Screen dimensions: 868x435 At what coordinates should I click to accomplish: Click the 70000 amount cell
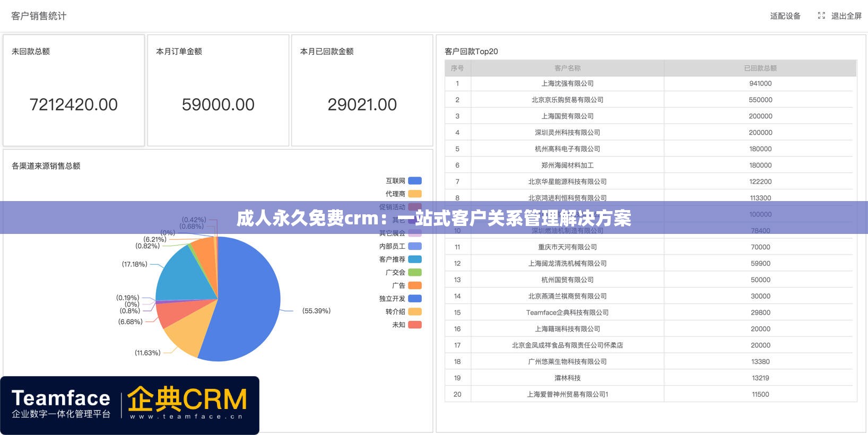(760, 247)
